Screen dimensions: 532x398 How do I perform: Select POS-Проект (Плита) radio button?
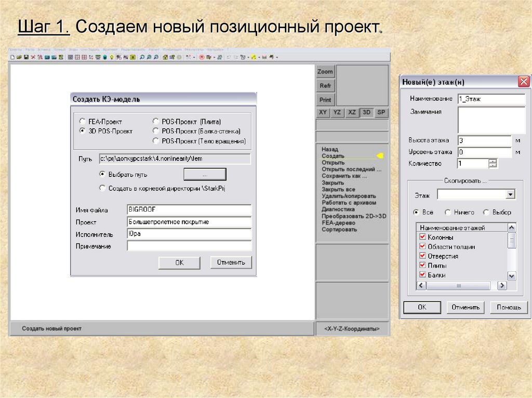click(155, 121)
